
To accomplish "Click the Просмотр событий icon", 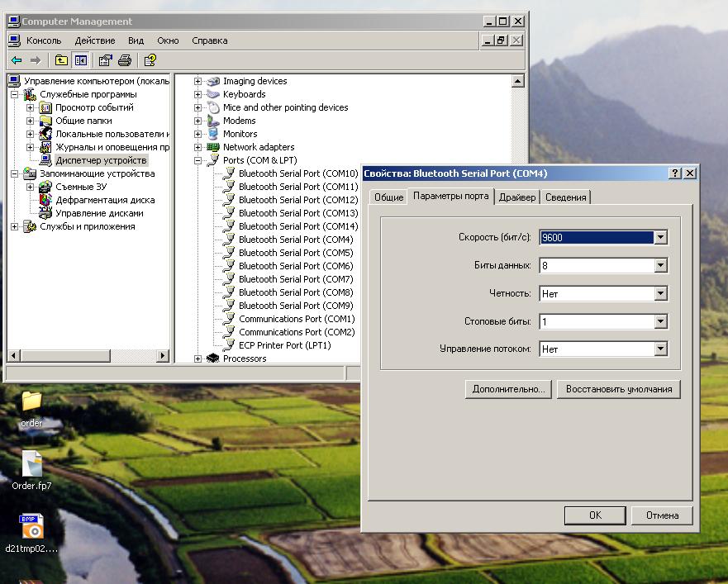I will coord(45,107).
